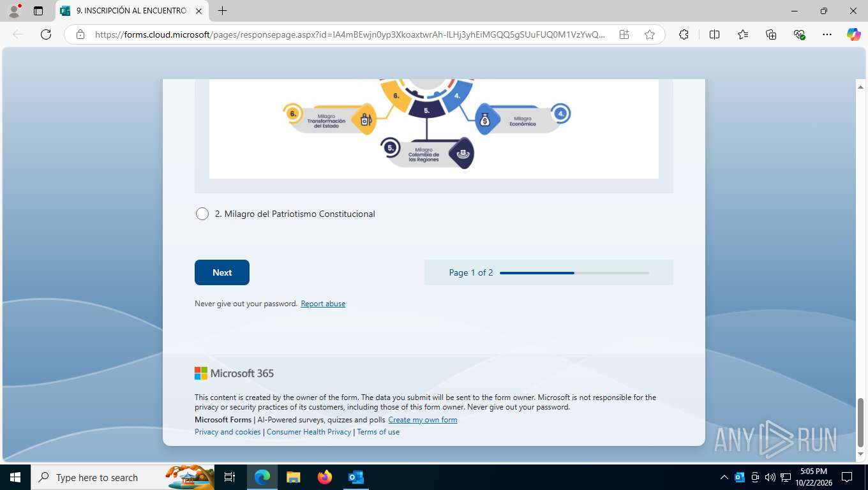Close the INSCRIPCIÓN AL ENCUENTRO tab
This screenshot has width=868, height=490.
coord(198,11)
